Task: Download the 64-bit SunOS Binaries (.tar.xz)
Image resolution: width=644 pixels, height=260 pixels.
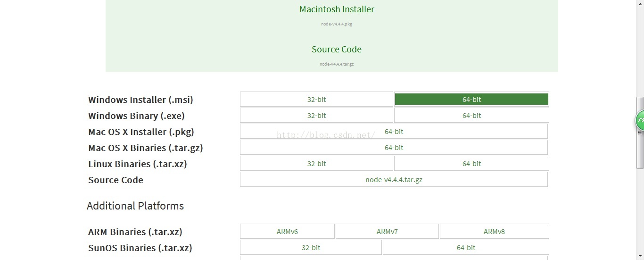Action: point(466,248)
